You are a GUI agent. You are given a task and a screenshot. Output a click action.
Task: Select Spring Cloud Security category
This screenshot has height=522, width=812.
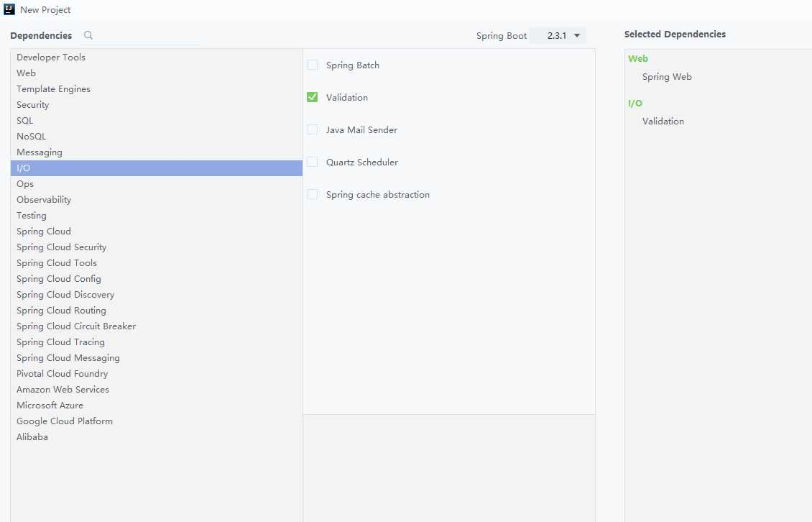pyautogui.click(x=157, y=247)
